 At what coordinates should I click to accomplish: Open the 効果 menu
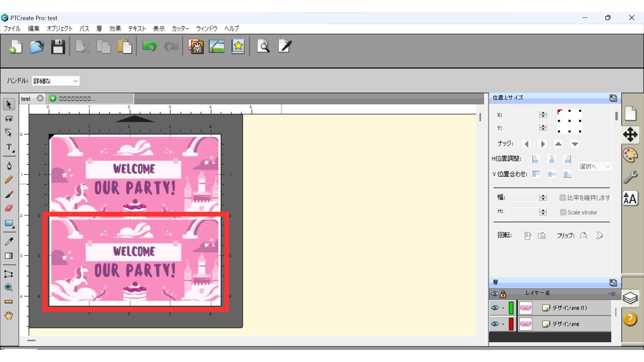click(115, 29)
